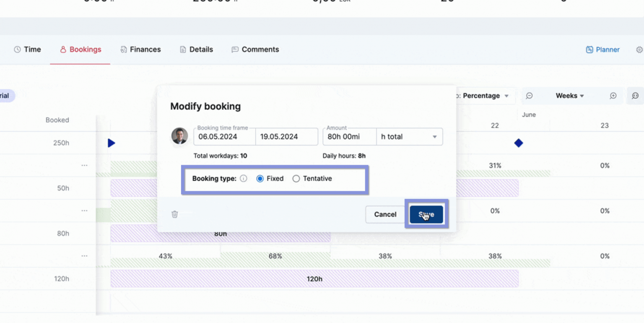Toggle the rial filter chip on the left
This screenshot has width=644, height=323.
pos(5,96)
